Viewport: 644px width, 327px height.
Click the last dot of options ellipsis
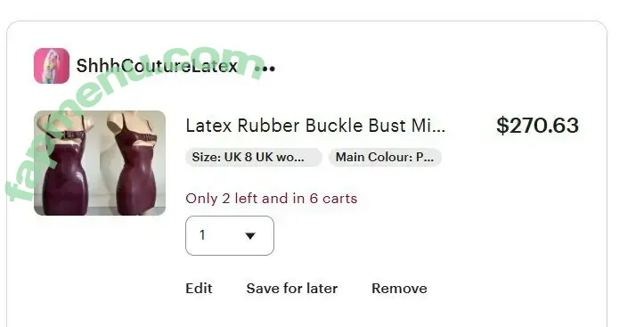(x=273, y=69)
